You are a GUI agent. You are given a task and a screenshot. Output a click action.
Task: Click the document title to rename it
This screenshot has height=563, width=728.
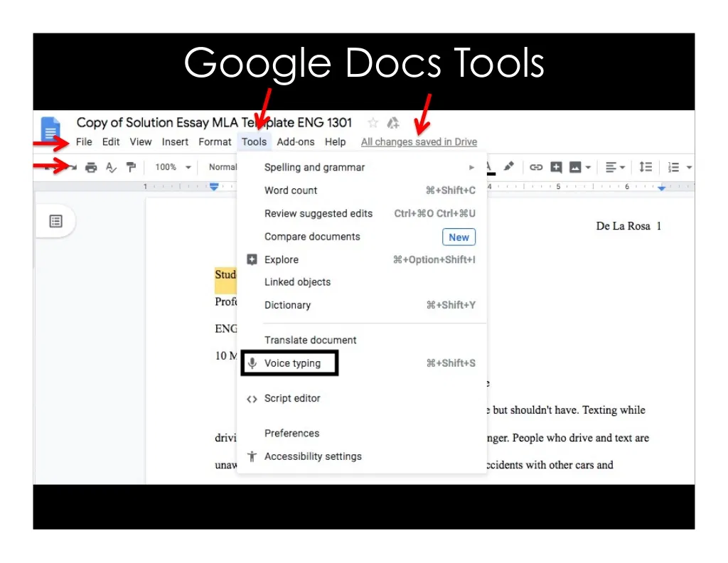214,122
